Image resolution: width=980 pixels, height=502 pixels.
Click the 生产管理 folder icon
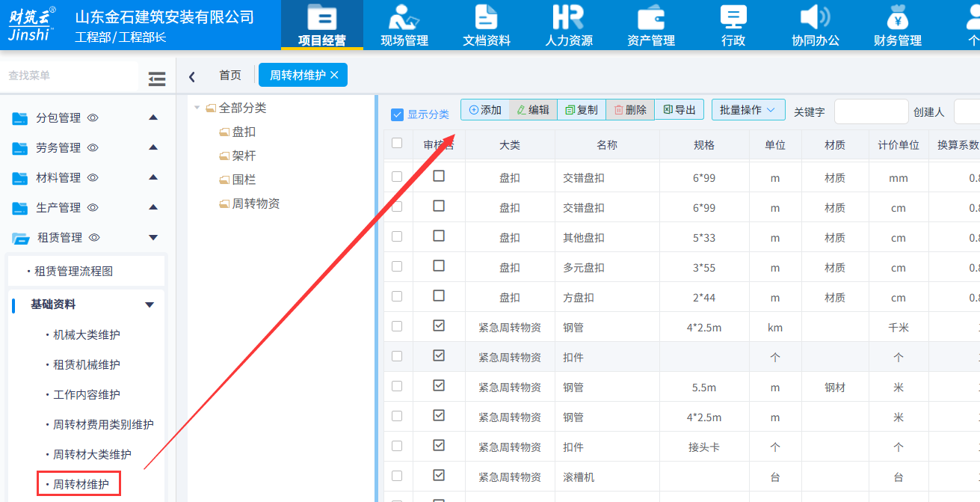point(20,208)
